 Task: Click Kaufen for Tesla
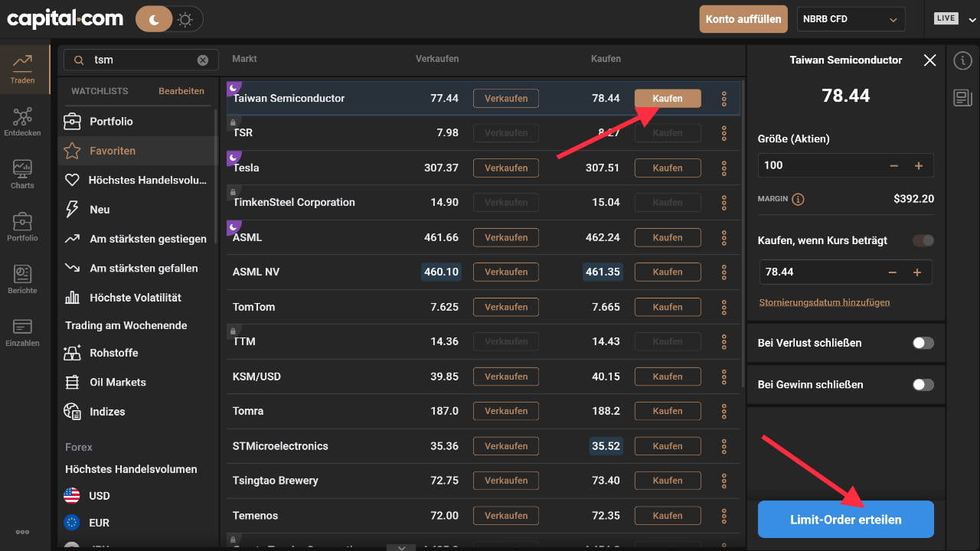coord(668,168)
